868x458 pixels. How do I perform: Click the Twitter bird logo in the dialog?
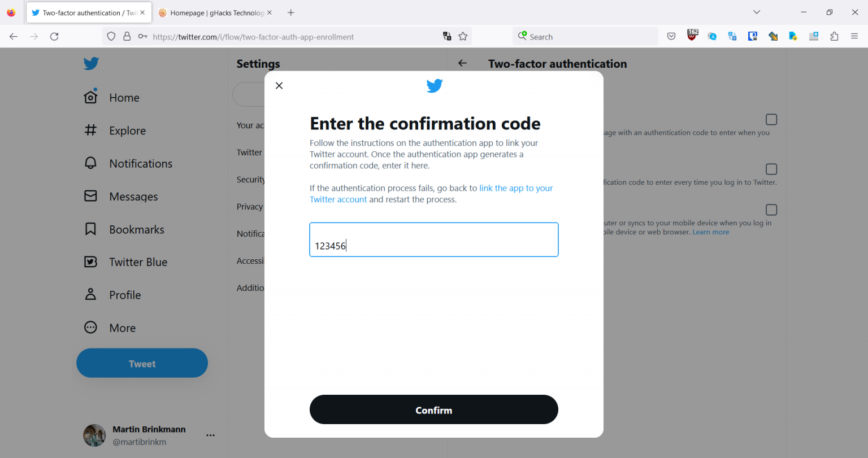point(434,85)
